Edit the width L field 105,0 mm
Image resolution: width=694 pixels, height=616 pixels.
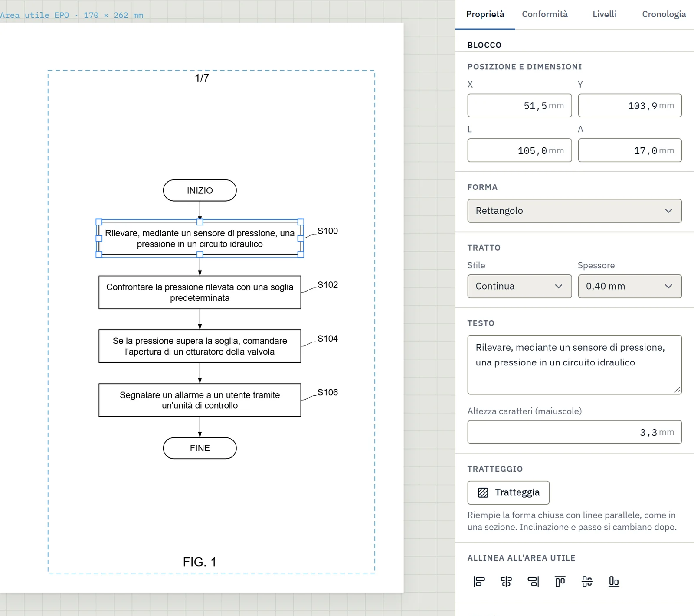[x=519, y=150]
